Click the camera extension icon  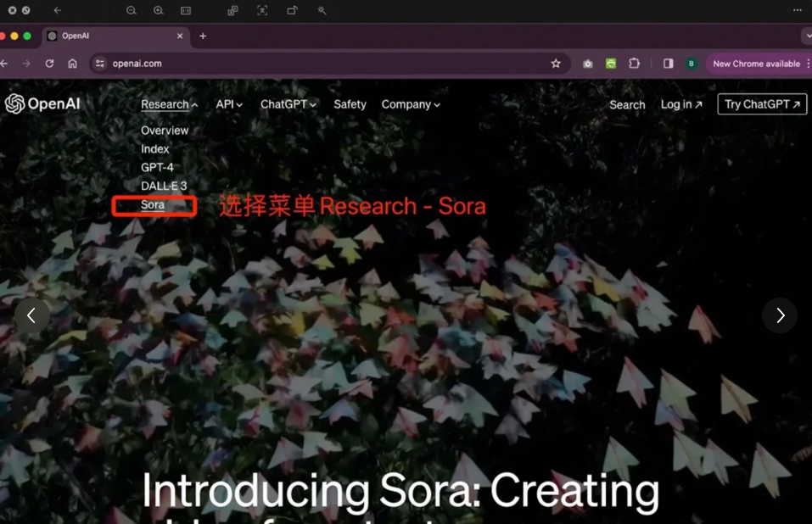click(x=587, y=64)
